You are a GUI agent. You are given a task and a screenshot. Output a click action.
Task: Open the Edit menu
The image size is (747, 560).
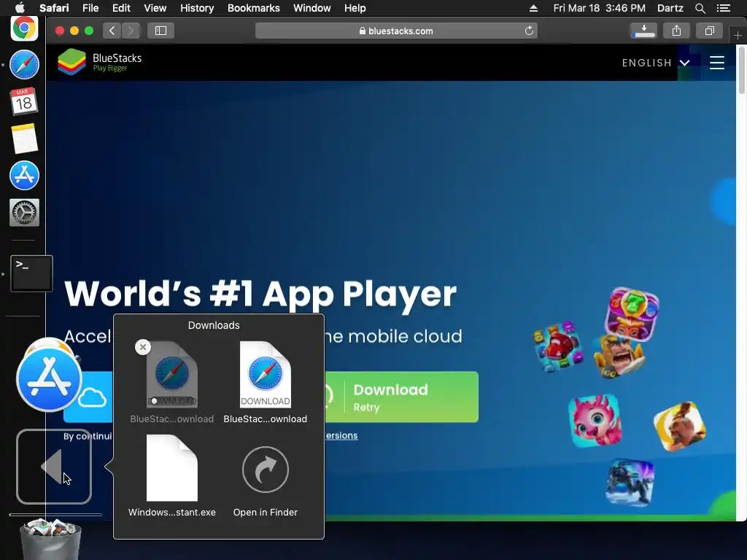[121, 8]
